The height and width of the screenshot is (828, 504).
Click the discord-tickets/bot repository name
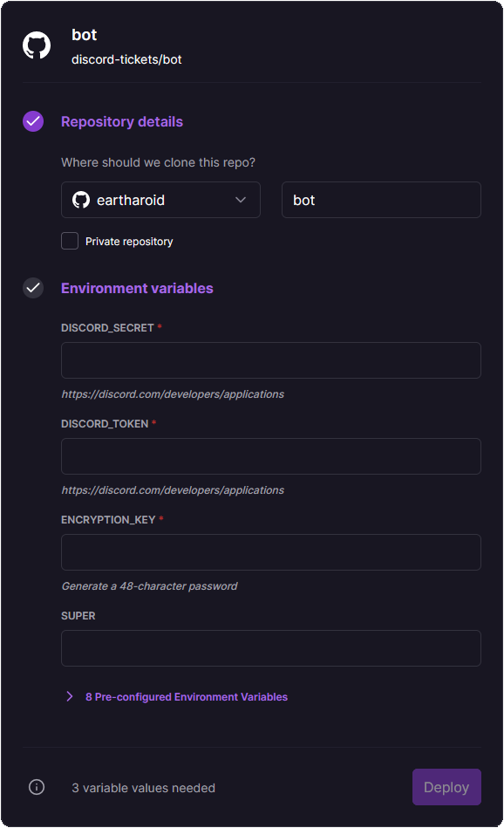pos(127,59)
